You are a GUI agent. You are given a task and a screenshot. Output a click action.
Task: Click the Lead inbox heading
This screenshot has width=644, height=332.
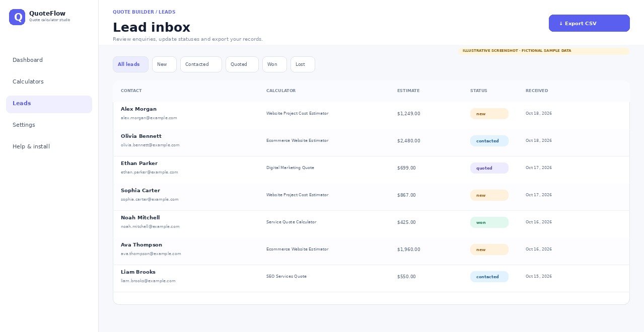point(152,27)
